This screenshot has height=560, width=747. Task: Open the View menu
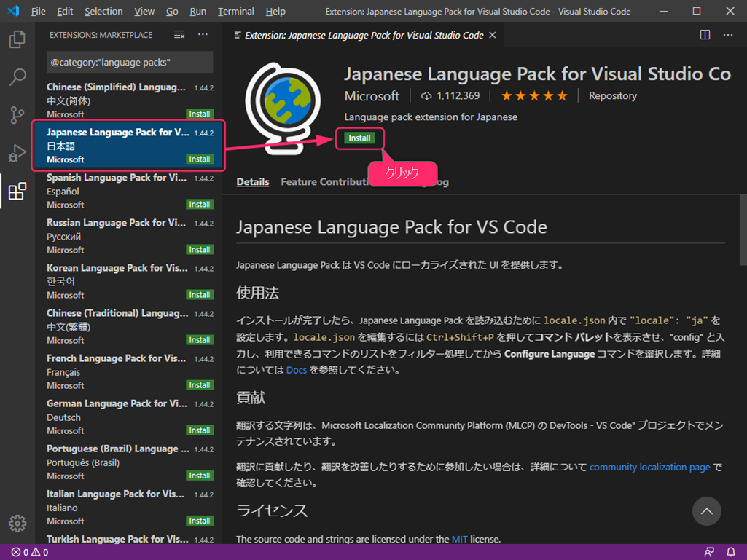point(144,12)
